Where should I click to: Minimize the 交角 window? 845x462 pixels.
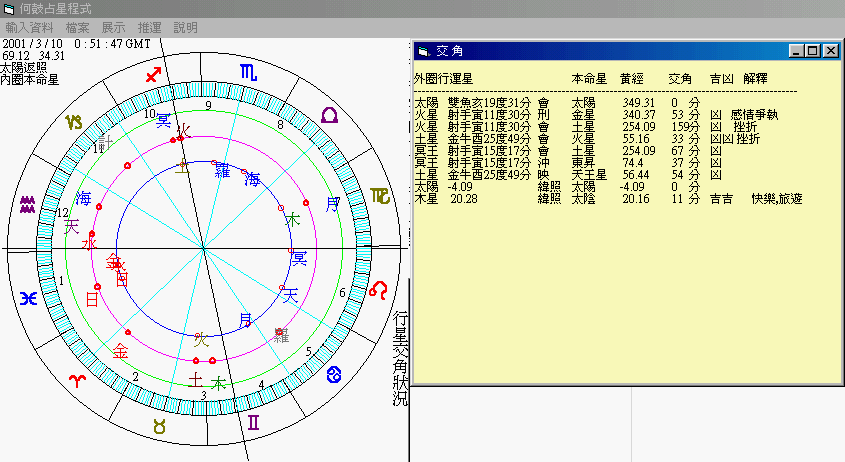[796, 51]
